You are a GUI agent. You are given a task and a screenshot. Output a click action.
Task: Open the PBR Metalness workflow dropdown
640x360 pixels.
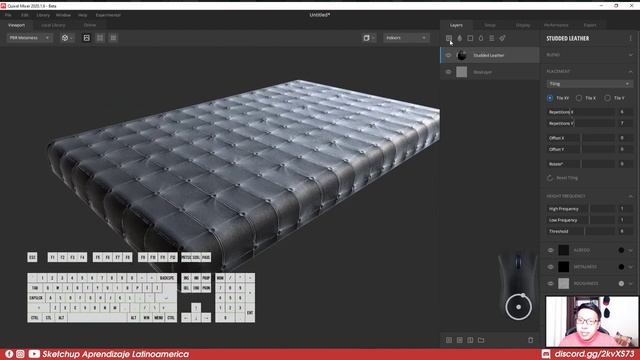(29, 38)
